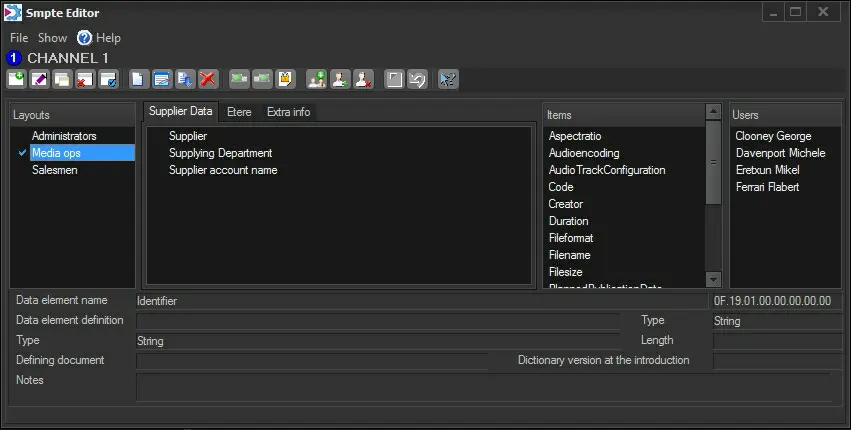Select the Administrators layout
The image size is (851, 430).
(x=64, y=136)
